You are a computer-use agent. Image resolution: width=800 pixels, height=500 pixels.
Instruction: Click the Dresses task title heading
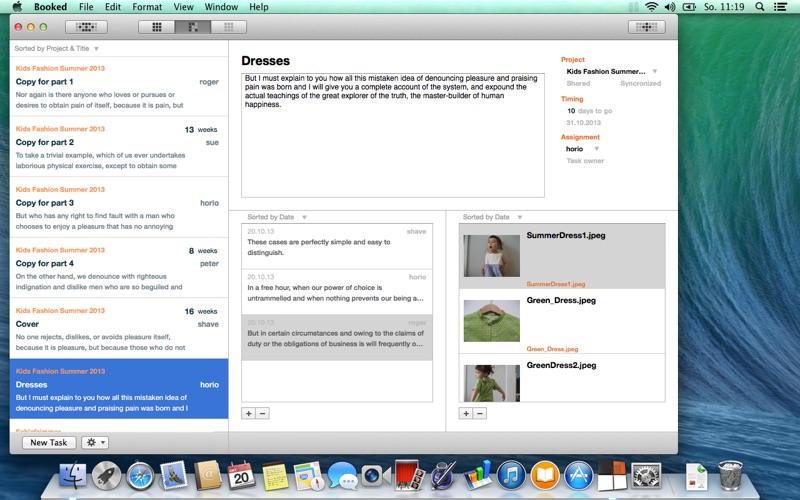pyautogui.click(x=265, y=61)
